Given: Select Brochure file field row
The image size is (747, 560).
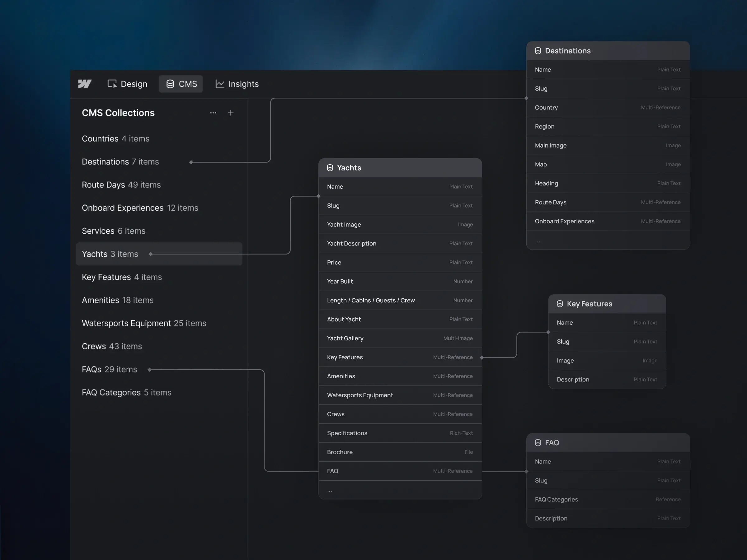Looking at the screenshot, I should click(x=400, y=452).
